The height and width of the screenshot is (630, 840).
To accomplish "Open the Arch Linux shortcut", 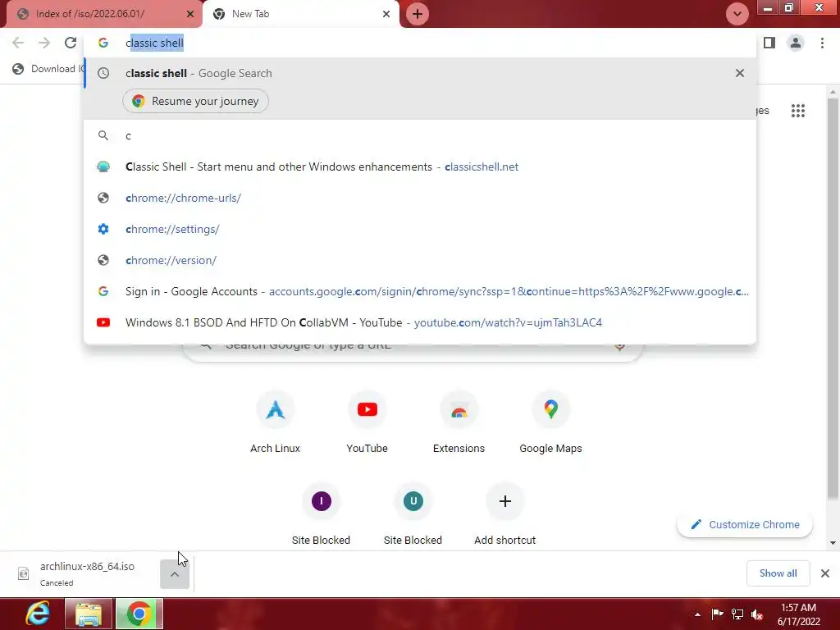I will coord(276,422).
